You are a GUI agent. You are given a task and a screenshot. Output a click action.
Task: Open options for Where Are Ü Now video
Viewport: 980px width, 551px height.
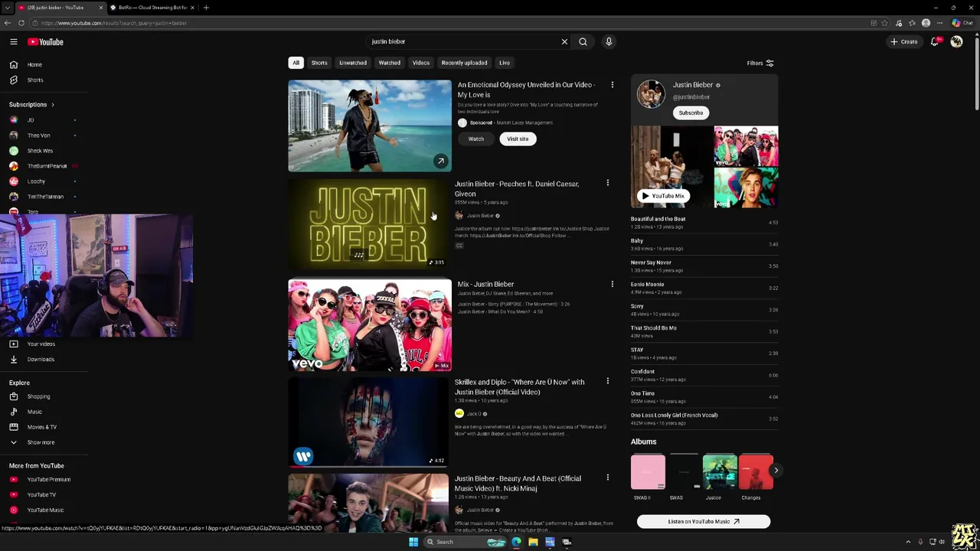point(607,380)
